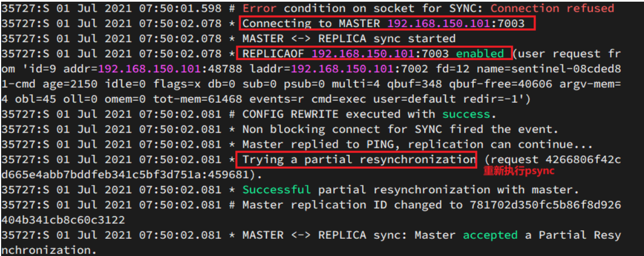
Task: Click the green 'Successful' word
Action: [276, 190]
